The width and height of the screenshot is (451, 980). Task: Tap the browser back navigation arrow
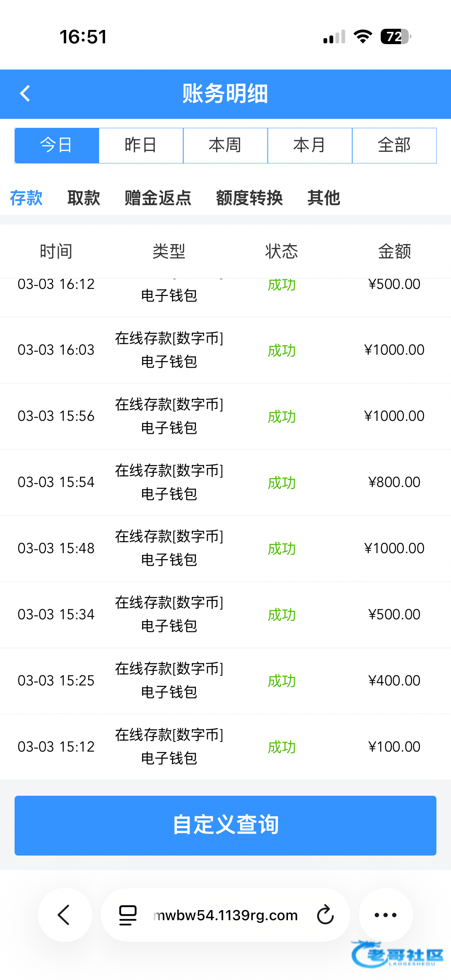[x=64, y=915]
